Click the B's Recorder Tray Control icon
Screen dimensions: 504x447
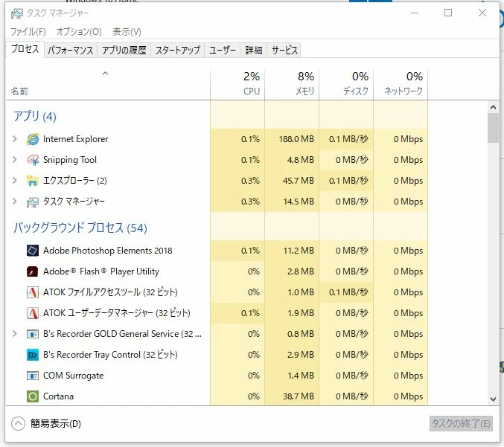click(33, 355)
